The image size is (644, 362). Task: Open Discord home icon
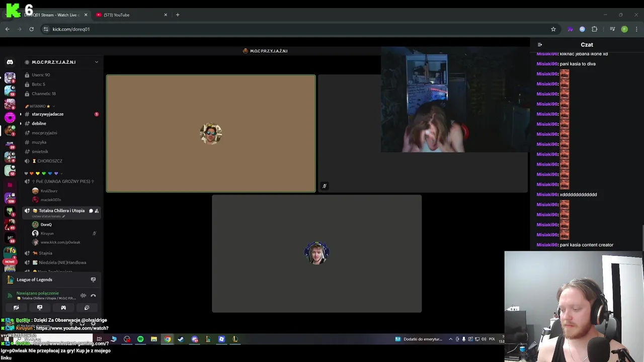[10, 62]
